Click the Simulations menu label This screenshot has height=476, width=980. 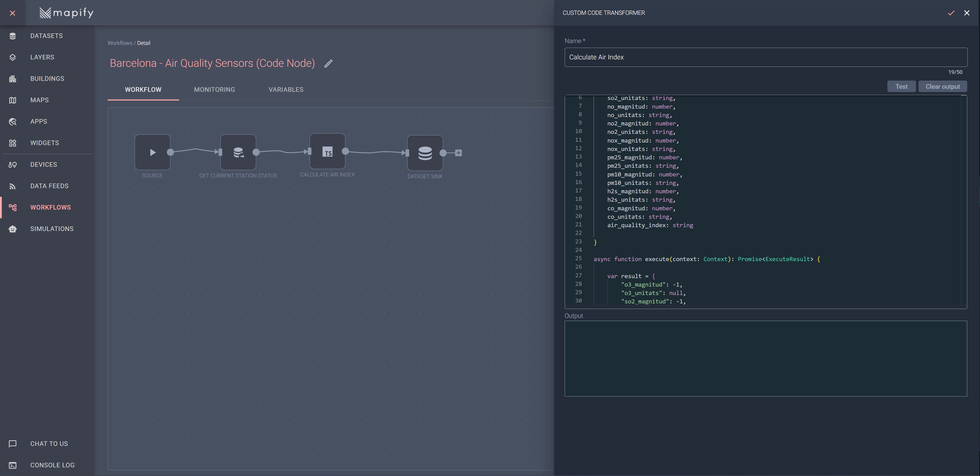(52, 229)
